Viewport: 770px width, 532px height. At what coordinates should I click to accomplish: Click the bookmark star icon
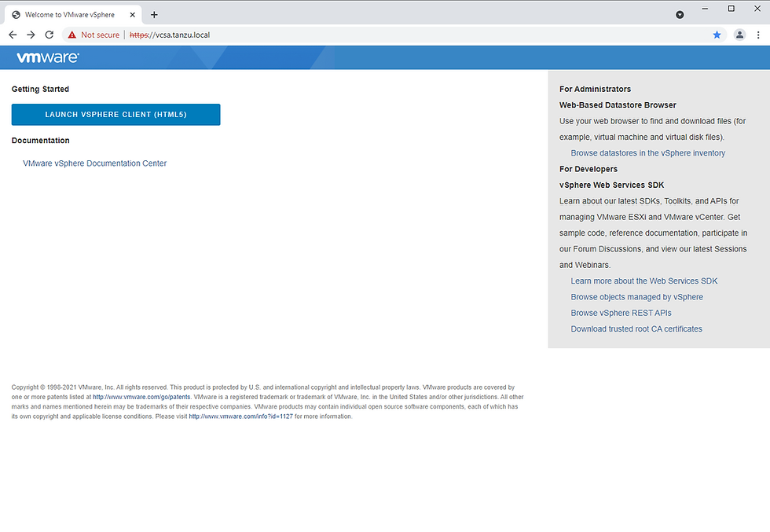coord(717,35)
